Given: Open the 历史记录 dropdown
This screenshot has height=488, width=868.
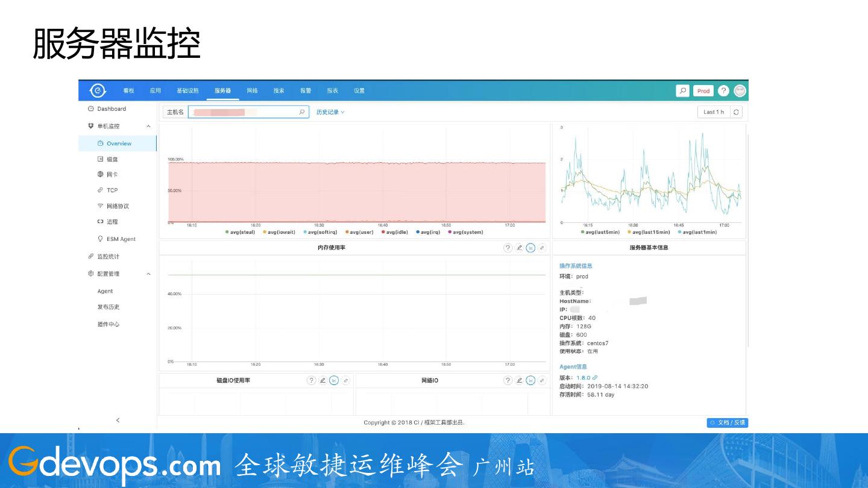Looking at the screenshot, I should pyautogui.click(x=330, y=112).
